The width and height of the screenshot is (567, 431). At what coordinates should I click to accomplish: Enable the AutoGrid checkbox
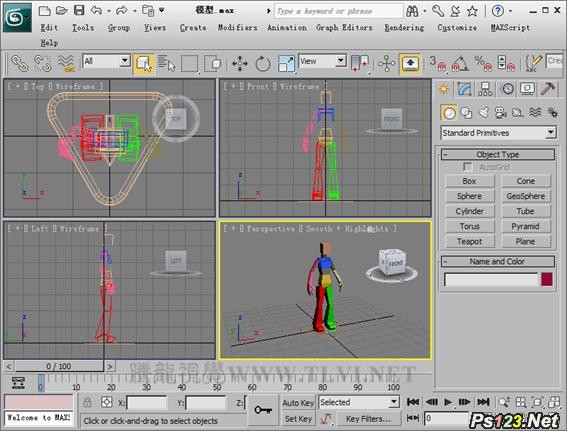pos(467,167)
